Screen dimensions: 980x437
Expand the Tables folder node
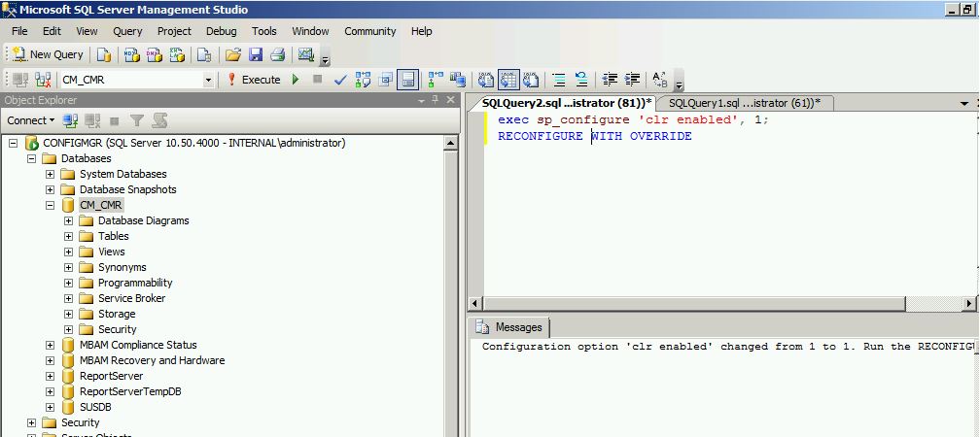point(69,236)
